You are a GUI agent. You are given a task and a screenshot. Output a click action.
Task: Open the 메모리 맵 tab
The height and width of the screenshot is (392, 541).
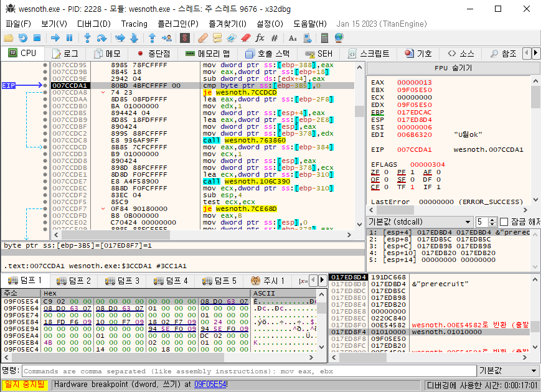click(207, 54)
